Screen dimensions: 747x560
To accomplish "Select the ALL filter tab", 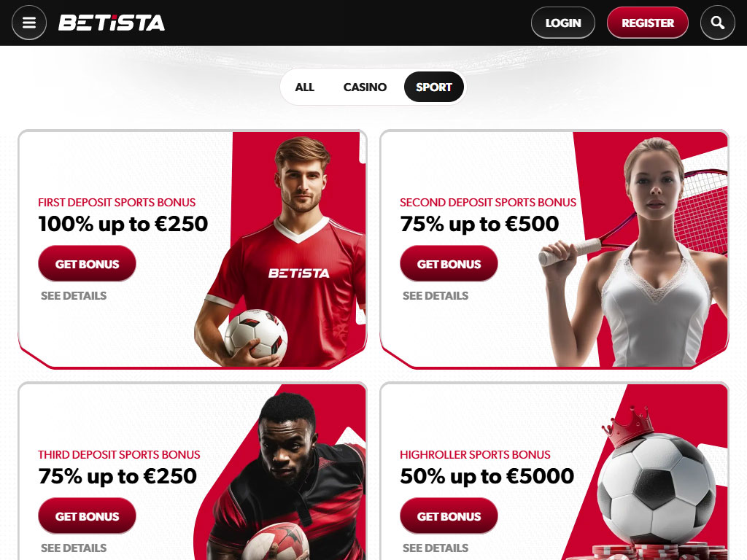I will [x=304, y=87].
